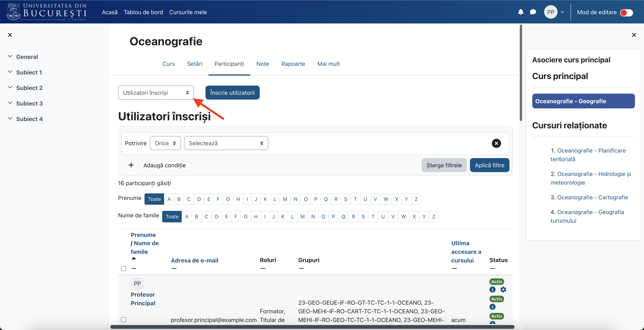Open the messaging chat bubble icon
The image size is (644, 330).
533,12
